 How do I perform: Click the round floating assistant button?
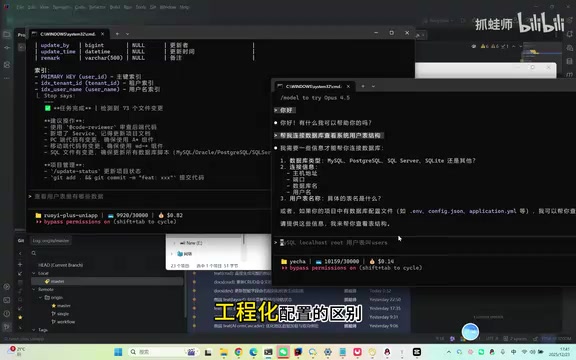pyautogui.click(x=470, y=331)
